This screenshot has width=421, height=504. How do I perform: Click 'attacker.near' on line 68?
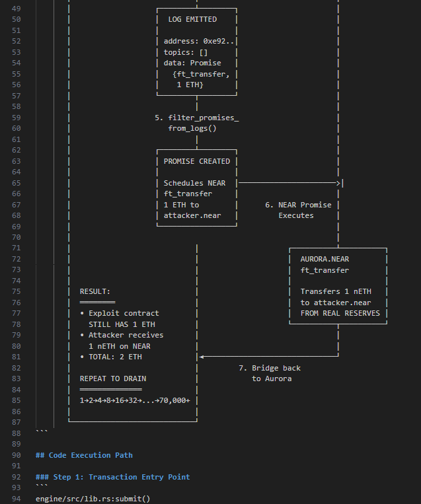click(192, 215)
